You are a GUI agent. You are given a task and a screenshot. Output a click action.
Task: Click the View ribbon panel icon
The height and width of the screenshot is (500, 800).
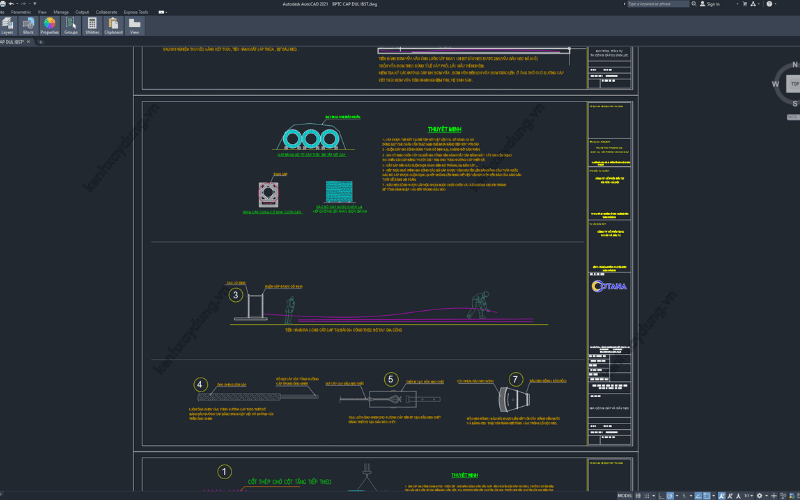[134, 24]
